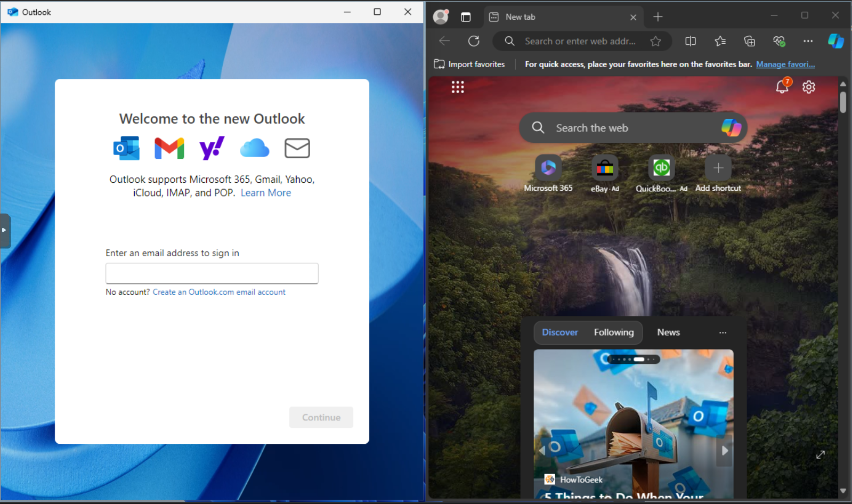The image size is (852, 504).
Task: Click the expand background image arrows icon
Action: point(821,454)
